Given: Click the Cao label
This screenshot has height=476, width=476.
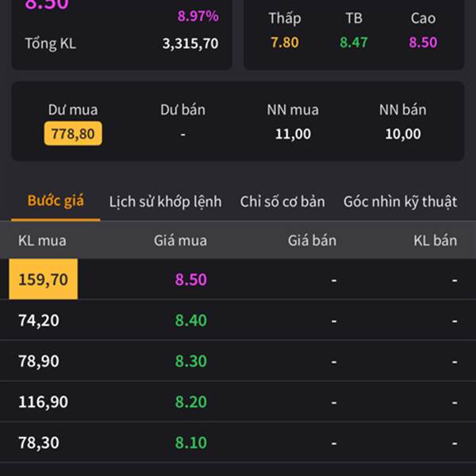Looking at the screenshot, I should click(423, 18).
